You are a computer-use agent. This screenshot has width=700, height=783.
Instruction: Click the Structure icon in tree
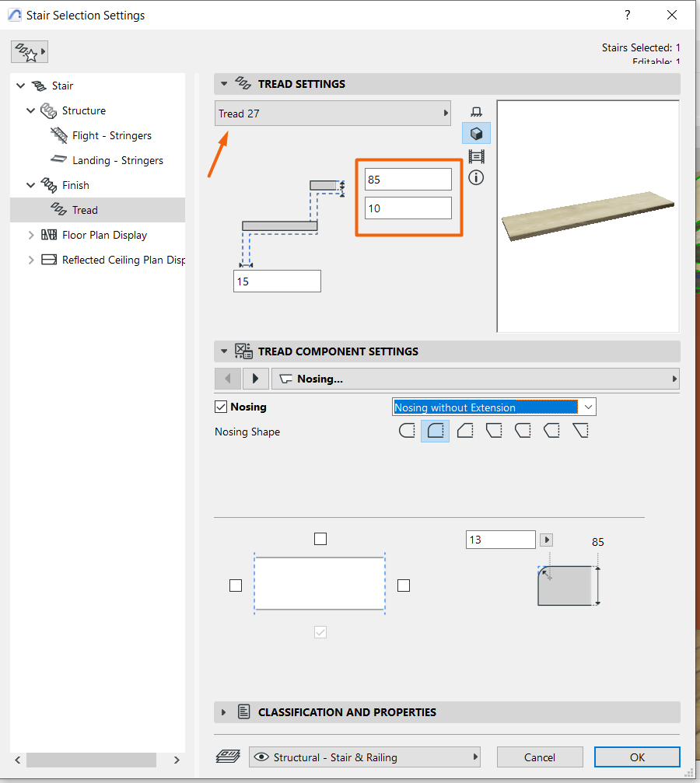pos(48,111)
